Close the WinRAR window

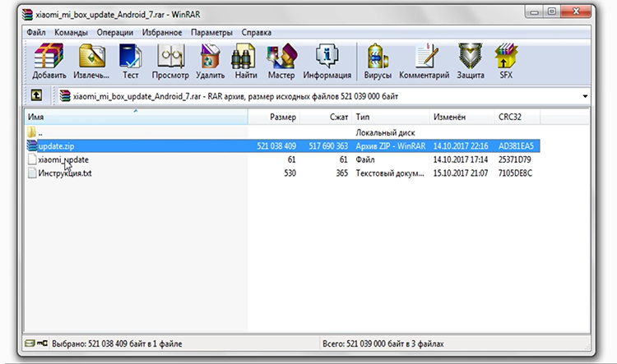pyautogui.click(x=576, y=12)
